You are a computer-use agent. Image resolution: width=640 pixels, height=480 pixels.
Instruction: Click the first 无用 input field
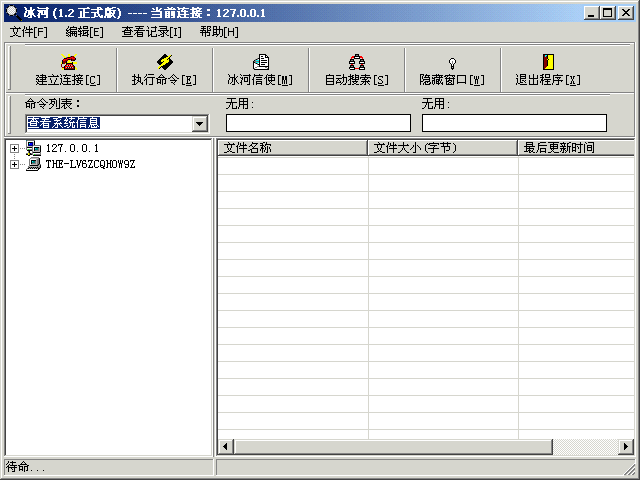coord(318,123)
